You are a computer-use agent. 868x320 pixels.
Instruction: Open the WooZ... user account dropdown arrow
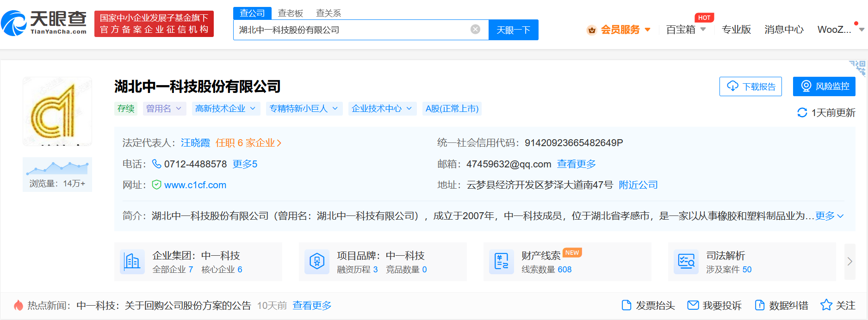[x=862, y=30]
